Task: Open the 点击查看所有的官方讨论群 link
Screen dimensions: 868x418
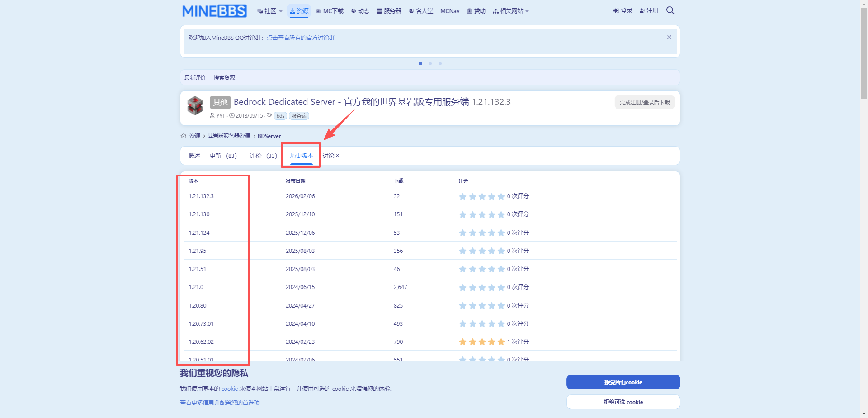Action: click(x=301, y=38)
